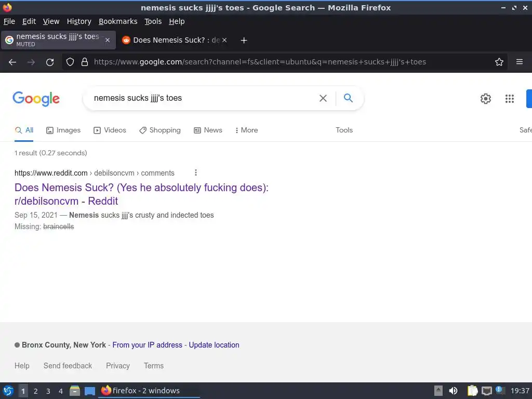The width and height of the screenshot is (532, 399).
Task: Open Does Nemesis Suck Reddit result
Action: click(x=141, y=194)
